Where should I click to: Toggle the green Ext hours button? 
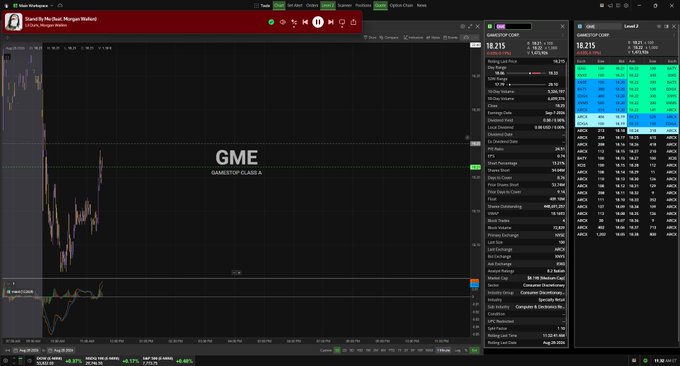coord(474,350)
